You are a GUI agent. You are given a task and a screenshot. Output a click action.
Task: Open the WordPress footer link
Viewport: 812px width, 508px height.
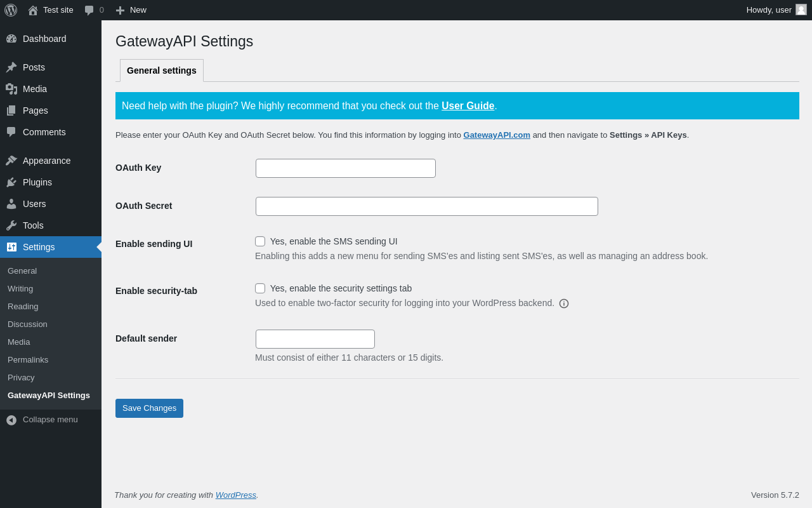[x=236, y=495]
